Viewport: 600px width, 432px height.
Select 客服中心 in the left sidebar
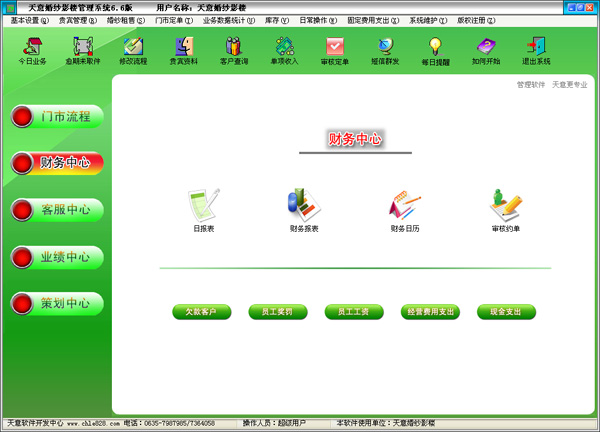pos(56,210)
